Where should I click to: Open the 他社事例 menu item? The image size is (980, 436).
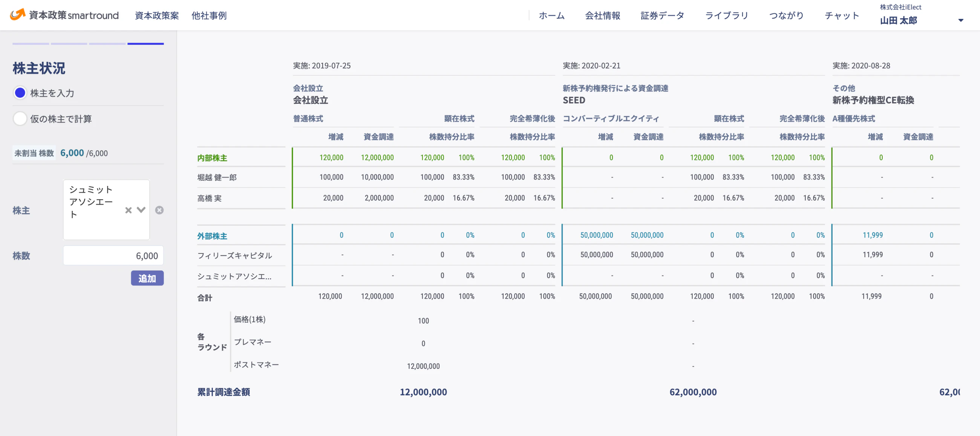[209, 15]
